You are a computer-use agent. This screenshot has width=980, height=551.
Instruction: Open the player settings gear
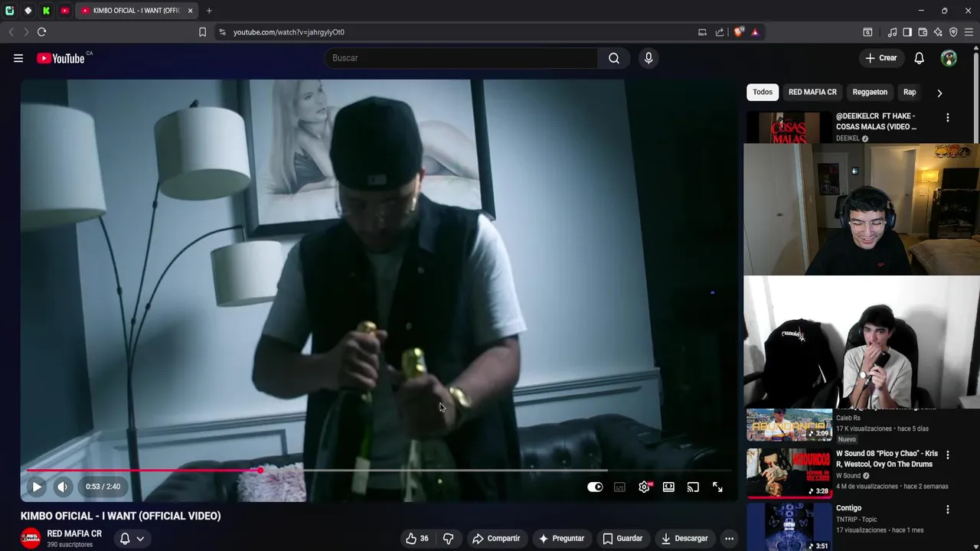(645, 487)
